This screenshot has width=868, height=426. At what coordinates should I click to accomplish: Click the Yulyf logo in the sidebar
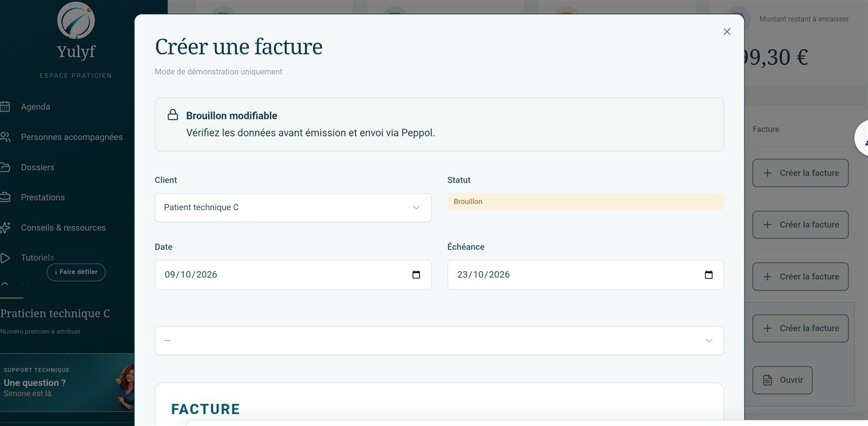point(76,20)
